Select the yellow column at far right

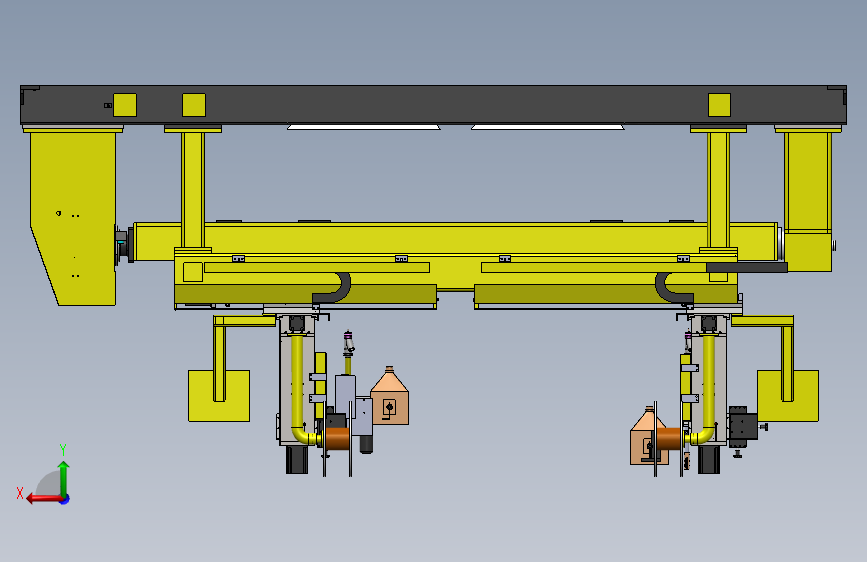808,199
